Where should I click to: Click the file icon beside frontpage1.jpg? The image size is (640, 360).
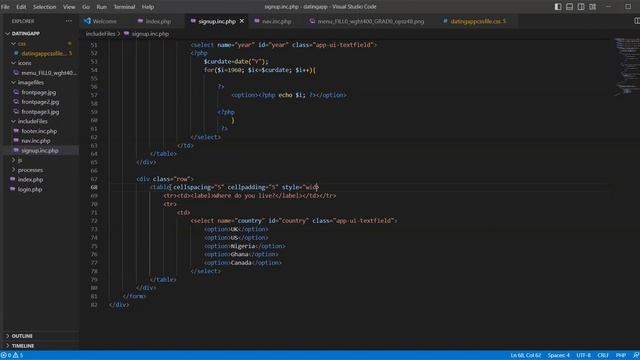coord(16,111)
